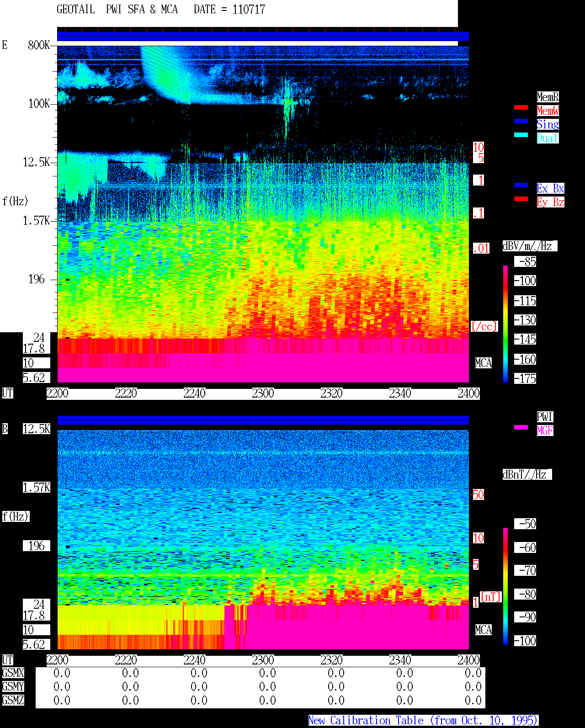Click the red Ey Bz swatch
Image resolution: width=585 pixels, height=728 pixels.
(521, 199)
